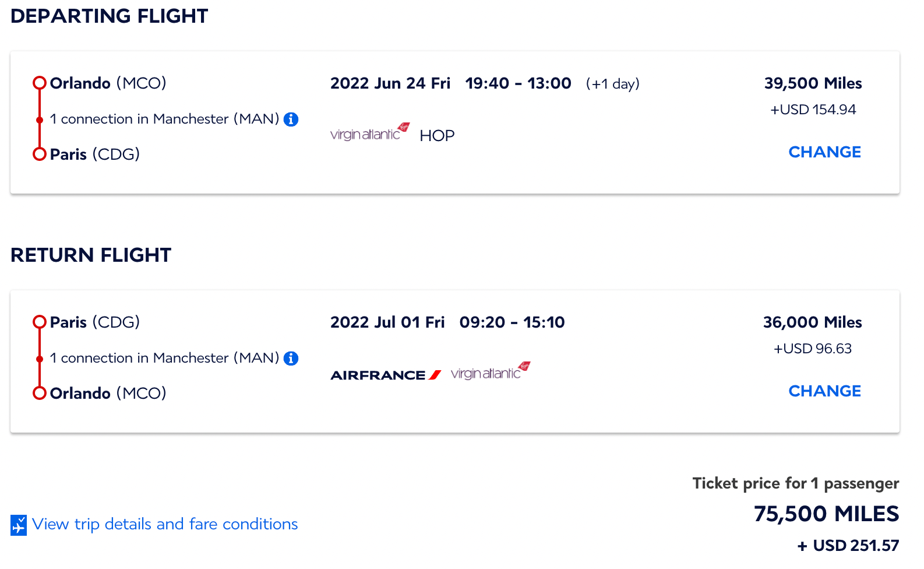Open the Manchester connection info icon on departing flight
The height and width of the screenshot is (569, 924).
pos(292,119)
